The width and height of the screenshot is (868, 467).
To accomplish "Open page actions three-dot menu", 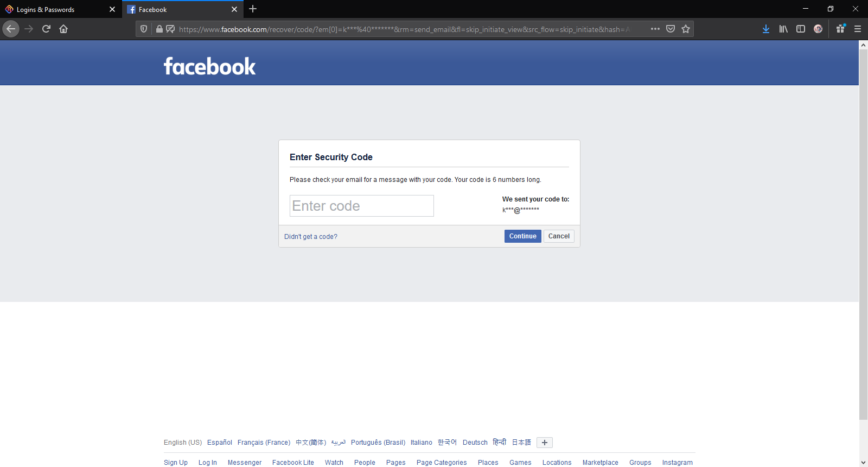I will click(x=655, y=29).
